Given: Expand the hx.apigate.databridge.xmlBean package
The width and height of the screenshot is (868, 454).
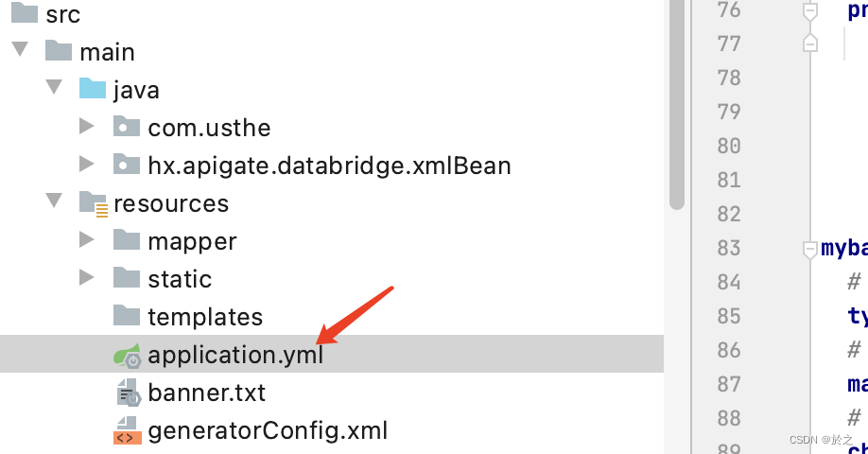Looking at the screenshot, I should click(87, 166).
